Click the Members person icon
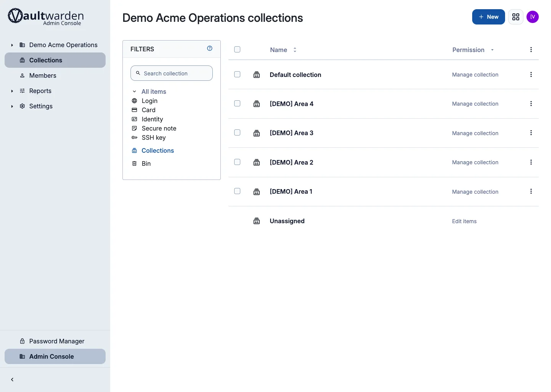This screenshot has height=392, width=551. point(22,75)
